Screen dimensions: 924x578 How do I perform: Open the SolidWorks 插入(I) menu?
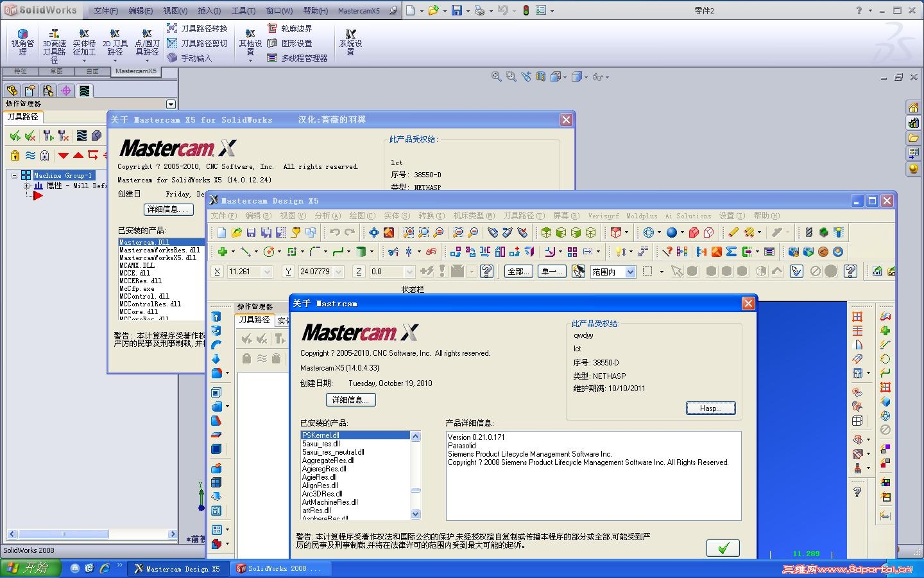click(x=209, y=11)
